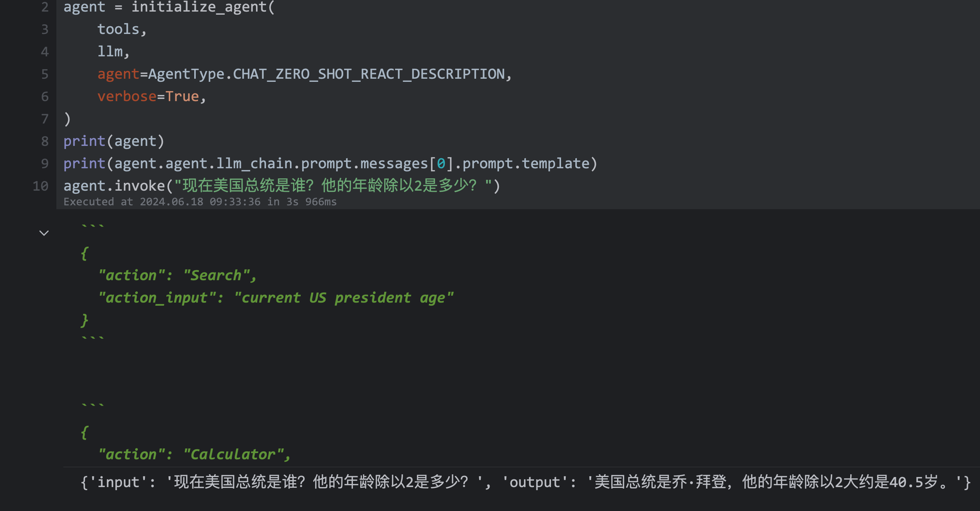Image resolution: width=980 pixels, height=511 pixels.
Task: Click line number 10 in the gutter
Action: [41, 186]
